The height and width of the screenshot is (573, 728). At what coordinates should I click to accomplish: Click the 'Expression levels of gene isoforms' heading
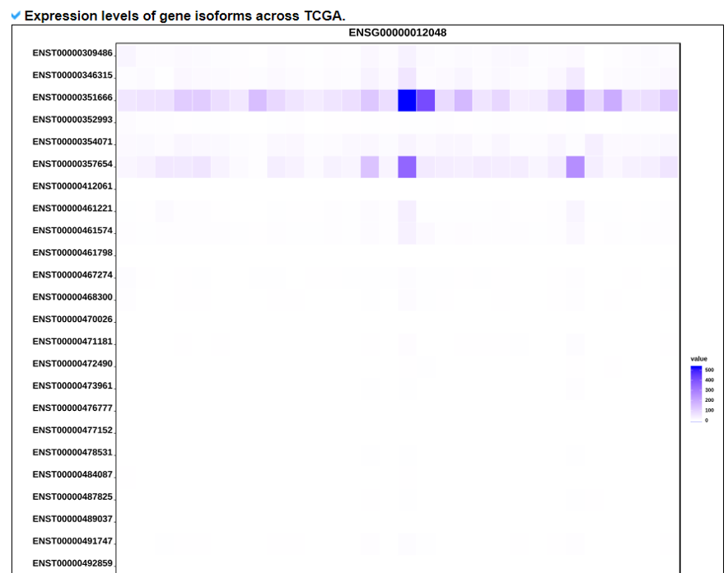(184, 16)
